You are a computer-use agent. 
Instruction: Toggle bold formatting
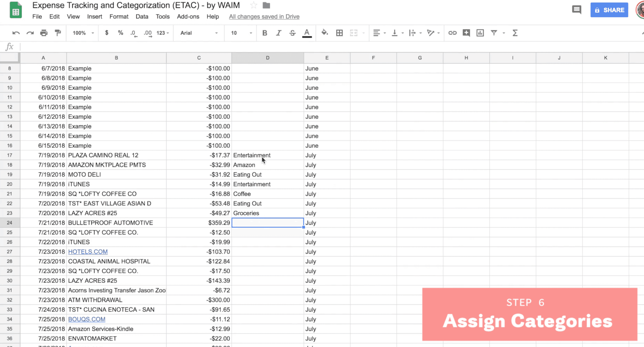click(265, 33)
